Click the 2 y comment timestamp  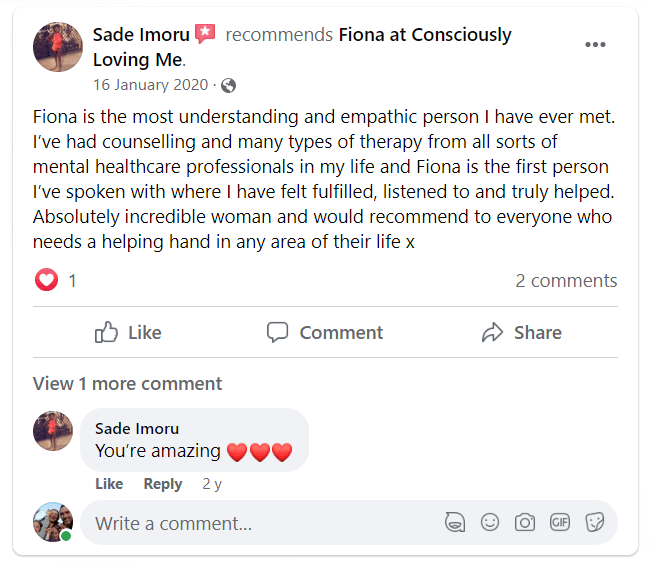[x=212, y=484]
